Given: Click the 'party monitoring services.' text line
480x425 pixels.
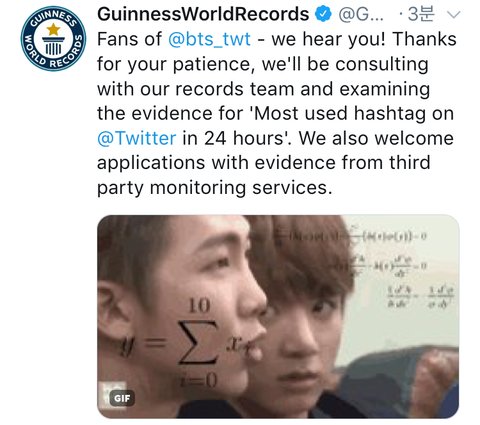Looking at the screenshot, I should [x=215, y=188].
